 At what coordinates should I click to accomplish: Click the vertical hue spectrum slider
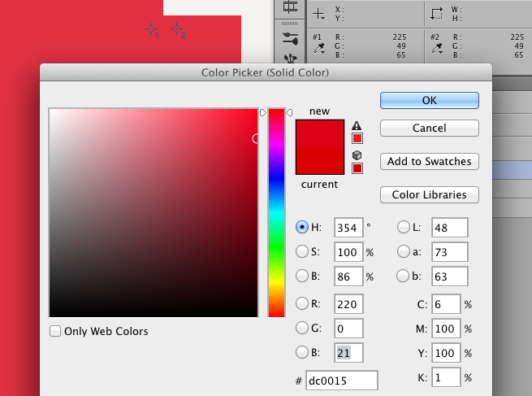(276, 213)
